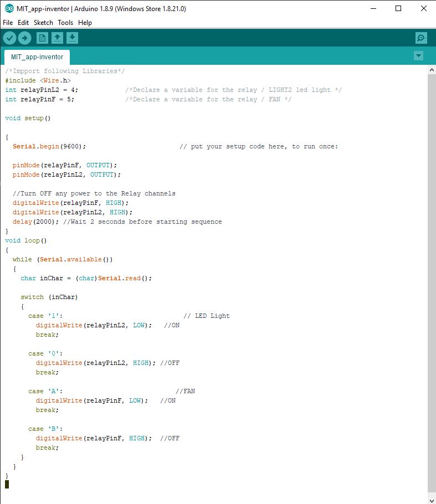This screenshot has height=504, width=436.
Task: Save the sketch with the Save icon
Action: tap(73, 38)
